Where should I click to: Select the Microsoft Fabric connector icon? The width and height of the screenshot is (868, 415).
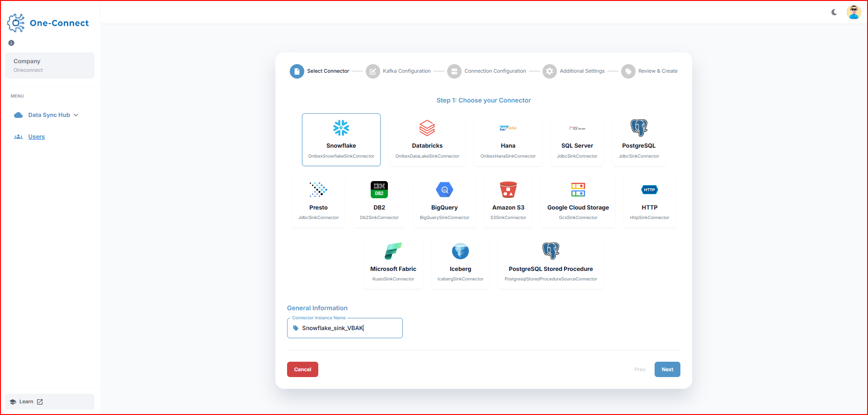(x=393, y=251)
